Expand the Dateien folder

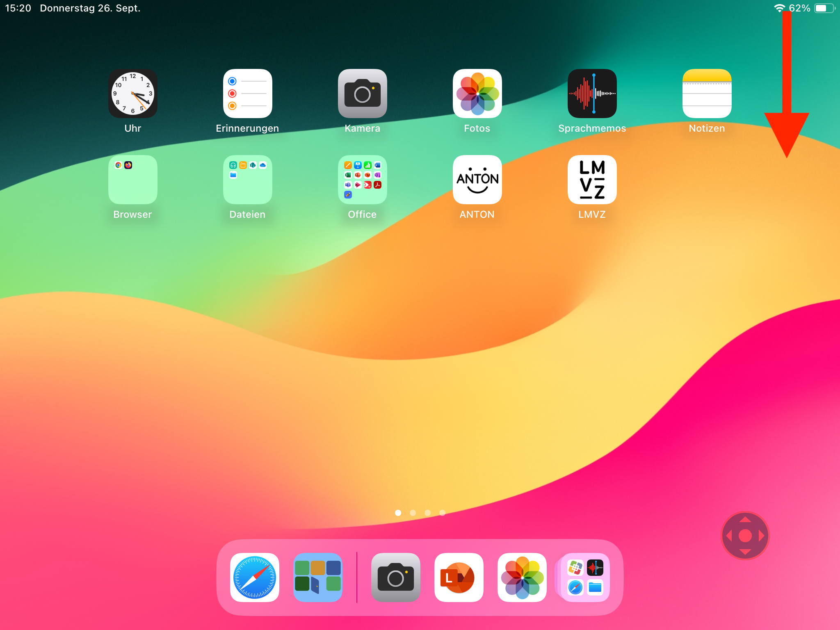click(247, 180)
